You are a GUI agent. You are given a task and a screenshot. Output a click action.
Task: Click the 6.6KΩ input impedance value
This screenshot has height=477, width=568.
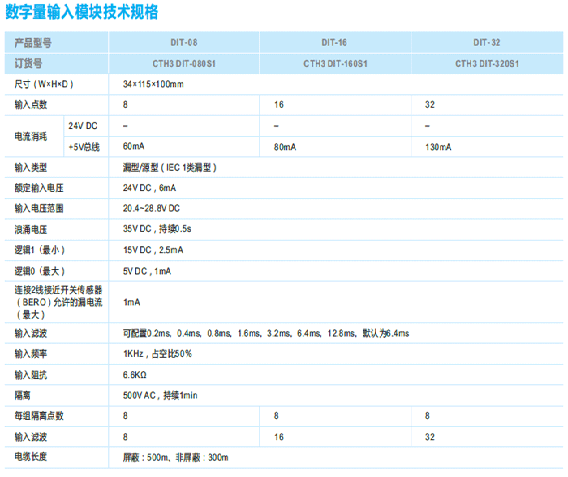pyautogui.click(x=134, y=375)
